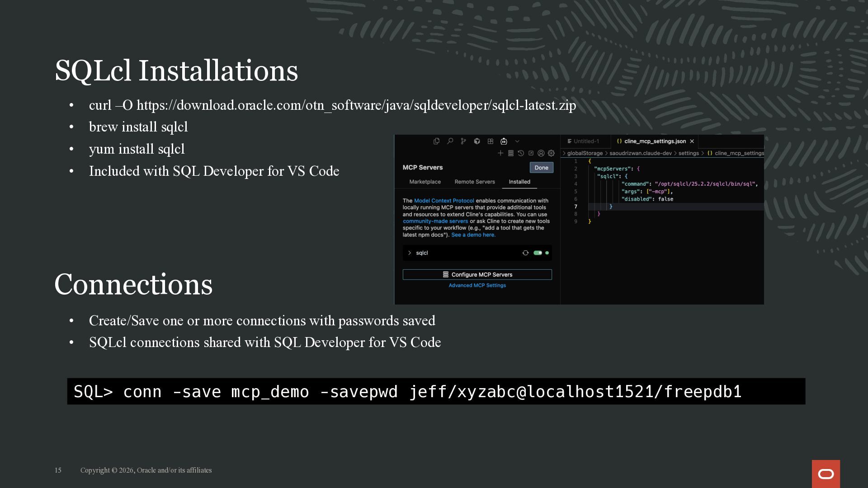Image resolution: width=868 pixels, height=488 pixels.
Task: Start a new task with plus icon
Action: pos(500,153)
